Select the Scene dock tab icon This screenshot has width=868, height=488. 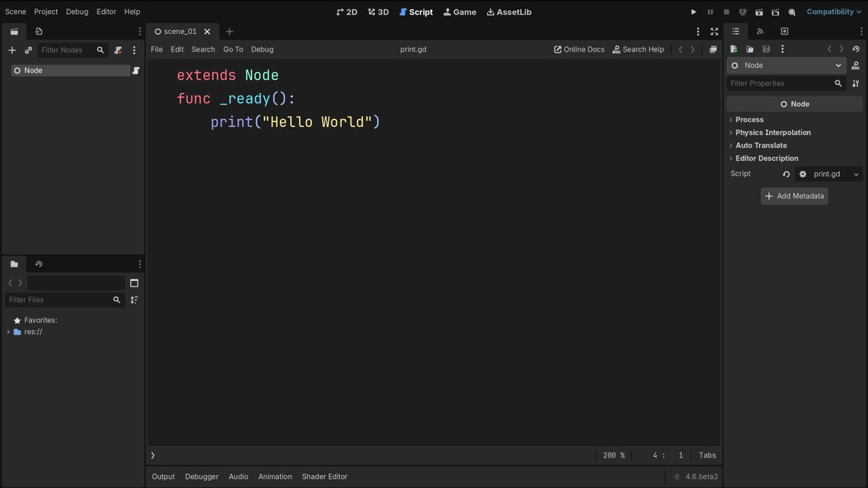tap(14, 31)
